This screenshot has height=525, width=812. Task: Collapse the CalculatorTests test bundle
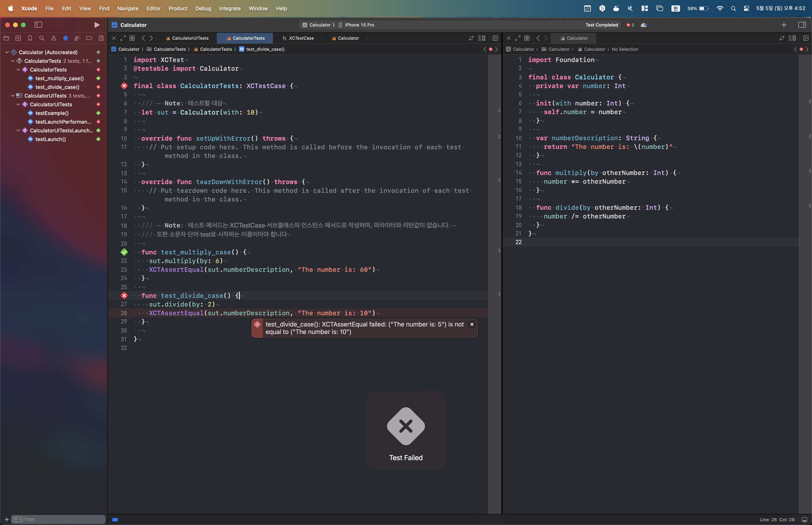[x=13, y=61]
